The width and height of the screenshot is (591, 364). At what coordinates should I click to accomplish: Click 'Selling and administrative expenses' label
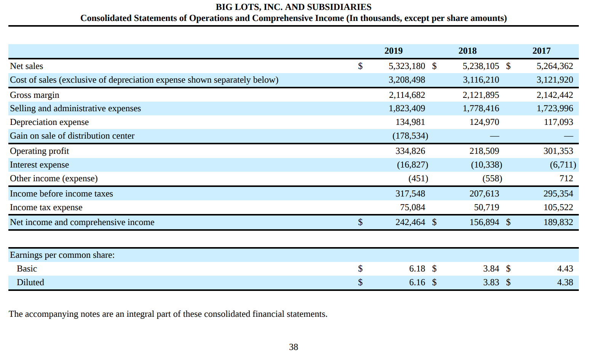[x=75, y=108]
